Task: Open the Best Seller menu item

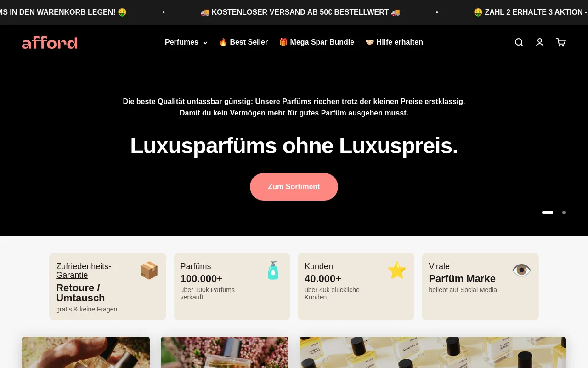Action: 243,42
